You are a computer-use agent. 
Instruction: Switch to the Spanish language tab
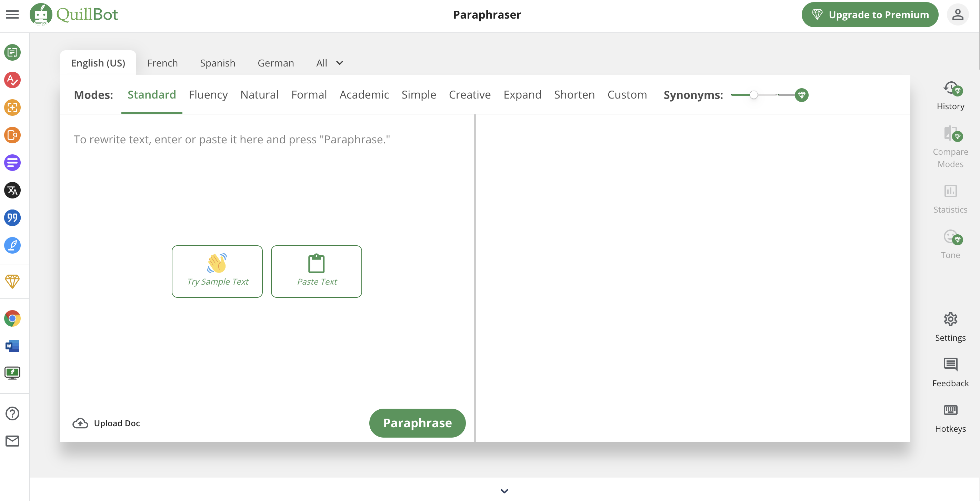218,63
